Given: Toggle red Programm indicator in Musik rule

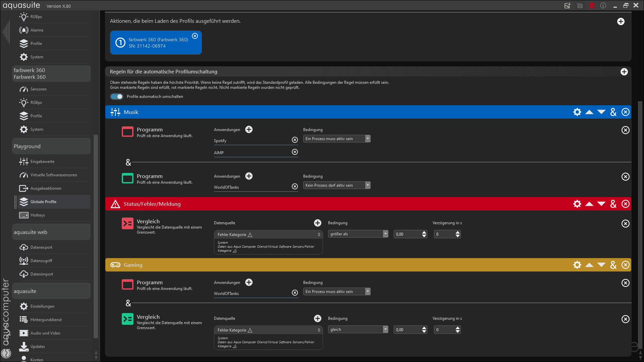Looking at the screenshot, I should click(127, 132).
